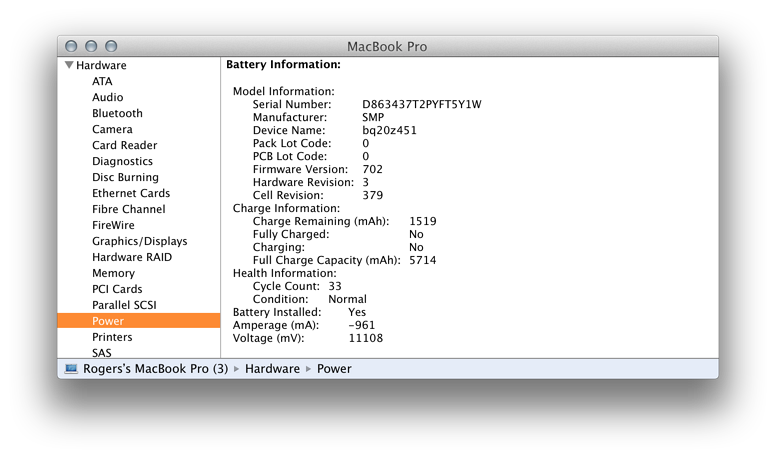Collapse the Hardware disclosure triangle
The height and width of the screenshot is (458, 776).
point(69,65)
